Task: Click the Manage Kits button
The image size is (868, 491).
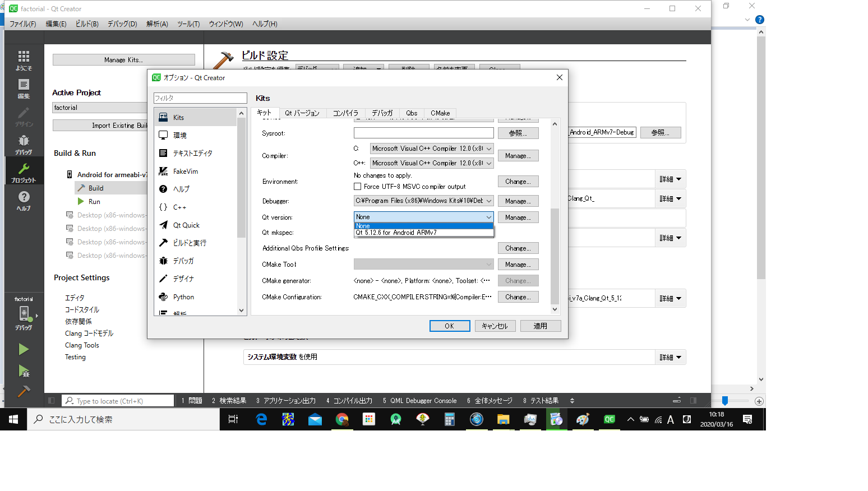Action: (x=124, y=60)
